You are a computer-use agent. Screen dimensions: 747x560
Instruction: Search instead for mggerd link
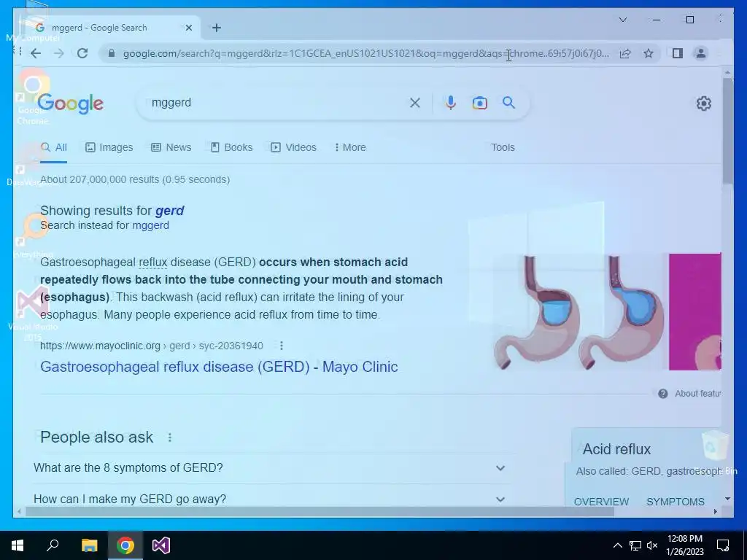(150, 225)
